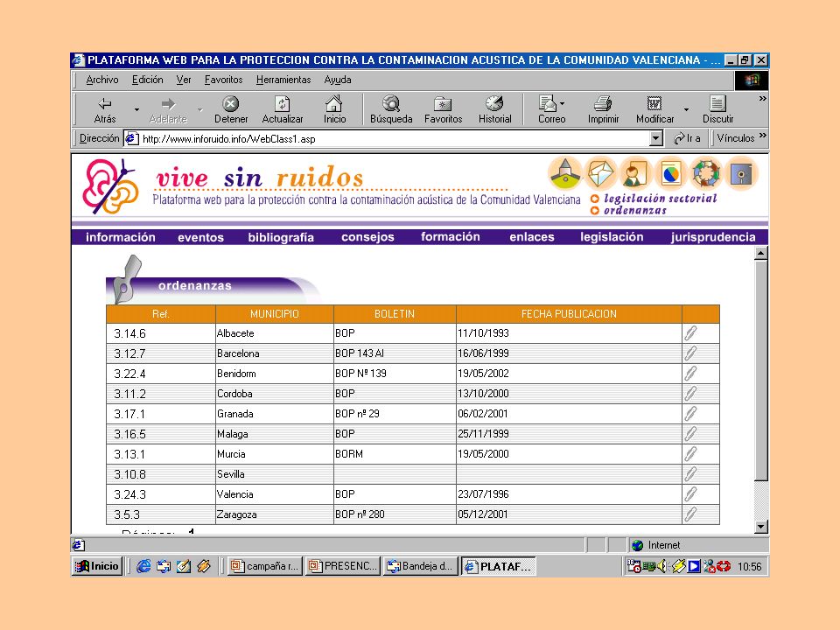Show the Historial panel
This screenshot has height=630, width=840.
click(494, 110)
